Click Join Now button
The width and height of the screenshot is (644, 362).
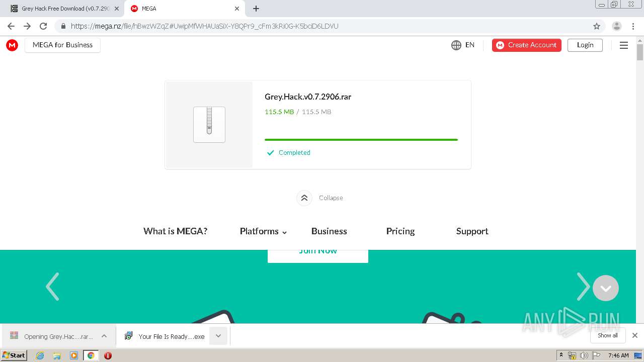[x=318, y=255]
